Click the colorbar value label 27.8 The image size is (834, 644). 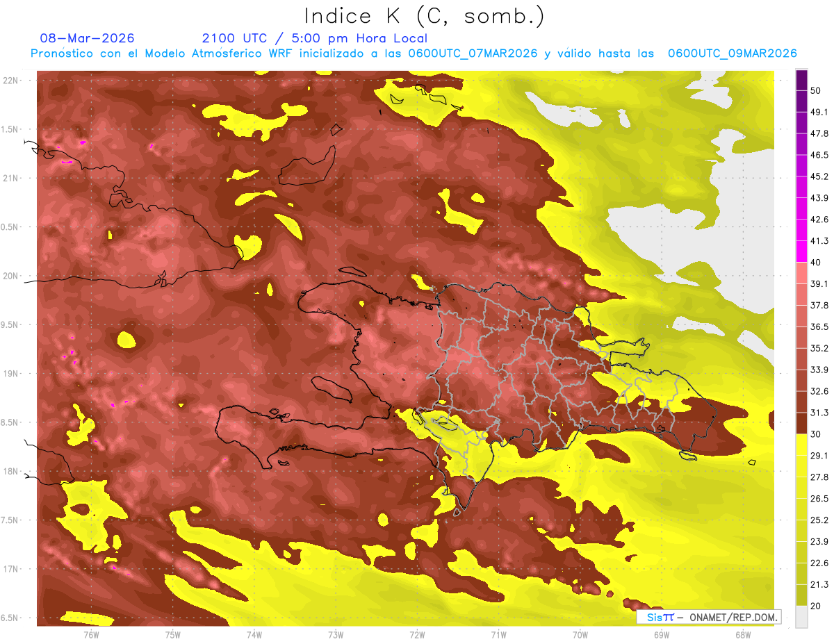click(819, 477)
